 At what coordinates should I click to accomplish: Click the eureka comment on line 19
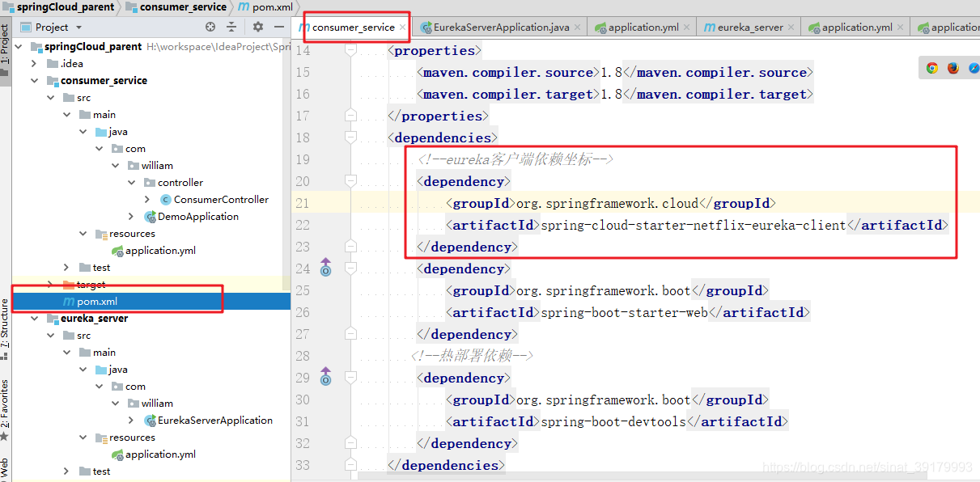tap(515, 159)
